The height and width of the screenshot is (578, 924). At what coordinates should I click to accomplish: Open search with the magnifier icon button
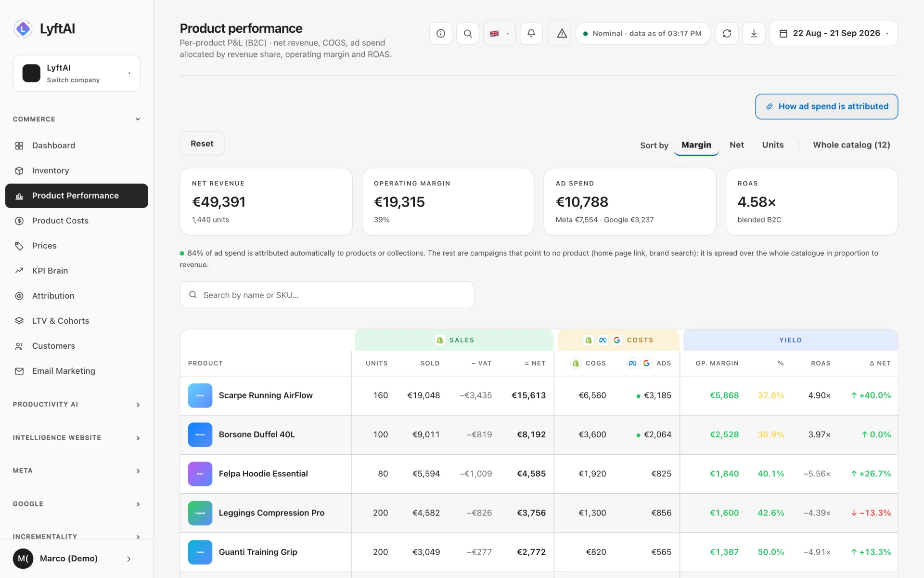pyautogui.click(x=467, y=33)
